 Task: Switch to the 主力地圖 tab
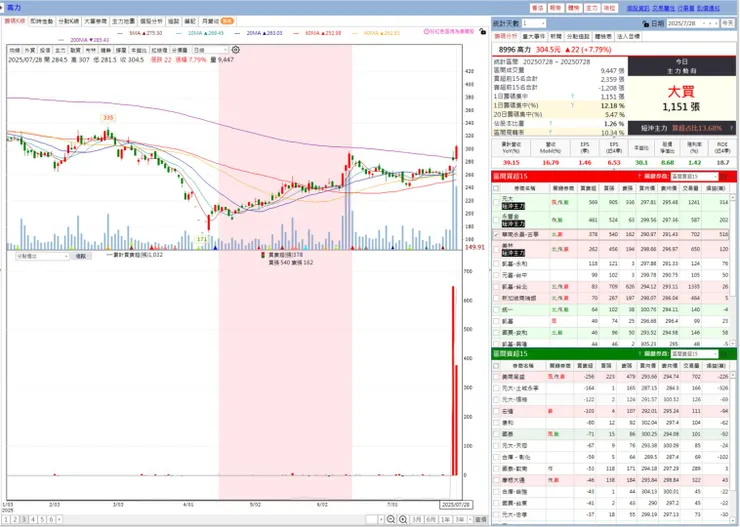pos(123,21)
